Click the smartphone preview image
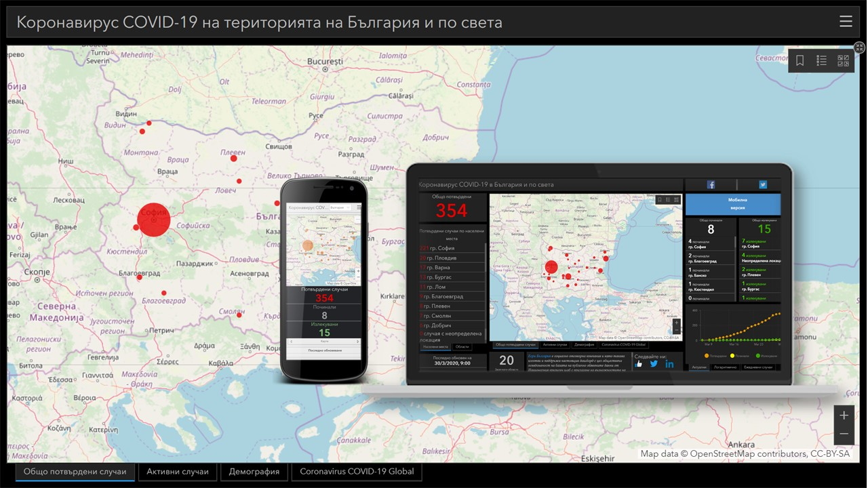868x488 pixels. pyautogui.click(x=323, y=278)
